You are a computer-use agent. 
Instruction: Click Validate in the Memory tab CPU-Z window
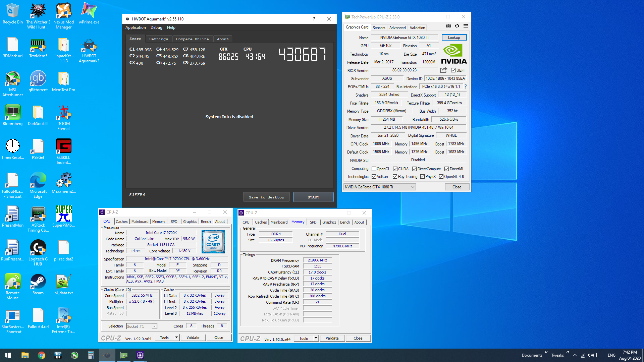332,338
